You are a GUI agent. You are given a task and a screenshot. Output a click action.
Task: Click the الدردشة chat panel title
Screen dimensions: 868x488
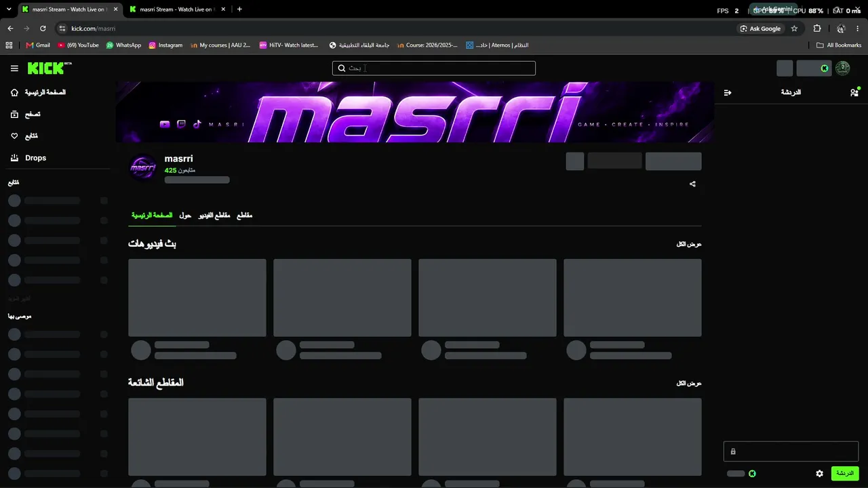point(791,92)
